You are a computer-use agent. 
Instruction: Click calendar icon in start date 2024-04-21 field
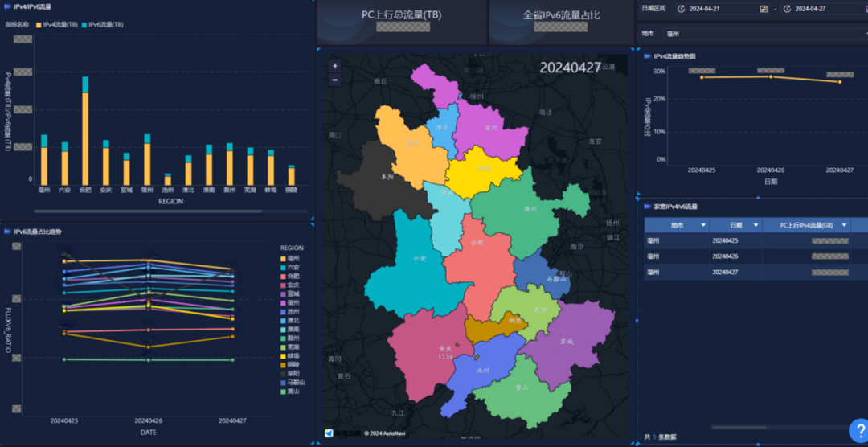point(764,9)
